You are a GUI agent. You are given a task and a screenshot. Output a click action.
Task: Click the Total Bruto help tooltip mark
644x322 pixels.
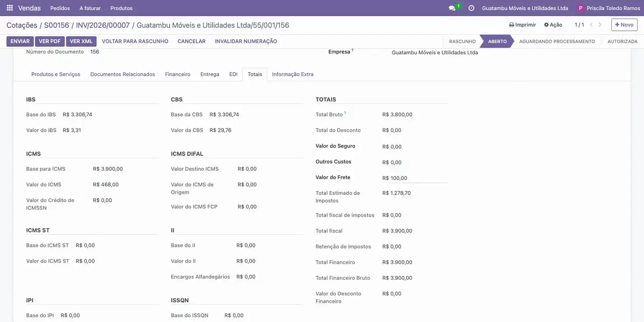[345, 113]
